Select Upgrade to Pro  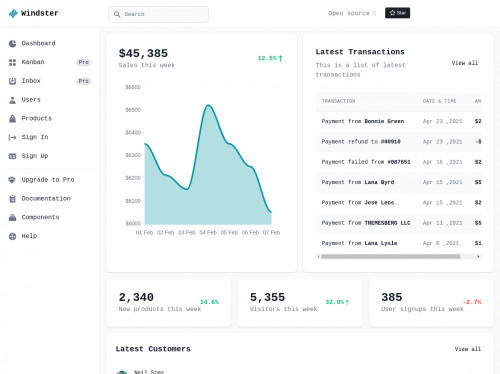[50, 180]
